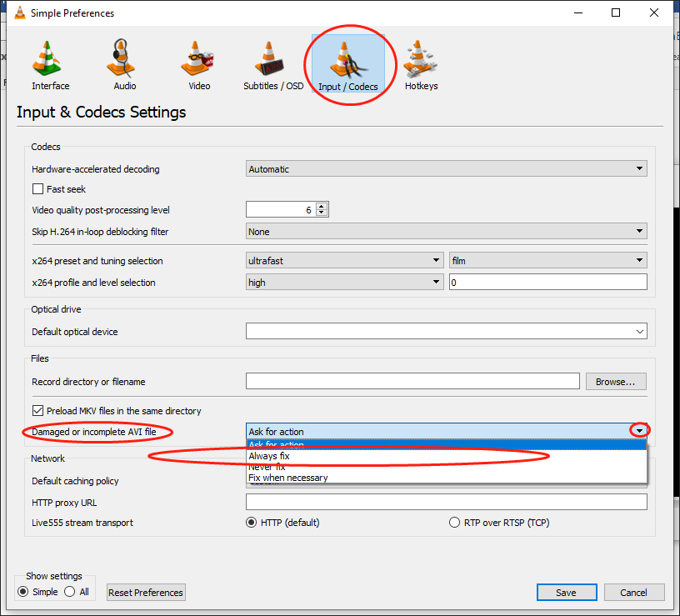Viewport: 680px width, 616px height.
Task: Open the Audio preferences category
Action: pyautogui.click(x=124, y=65)
